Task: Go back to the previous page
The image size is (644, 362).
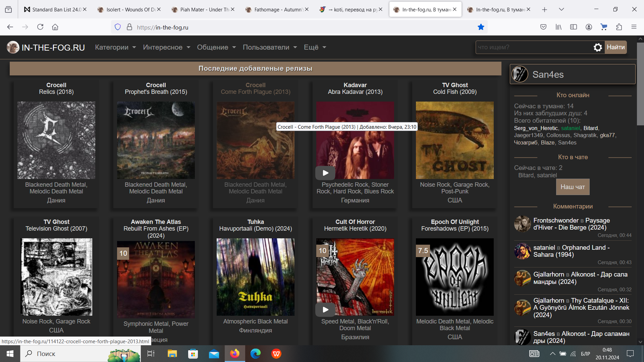Action: [10, 27]
